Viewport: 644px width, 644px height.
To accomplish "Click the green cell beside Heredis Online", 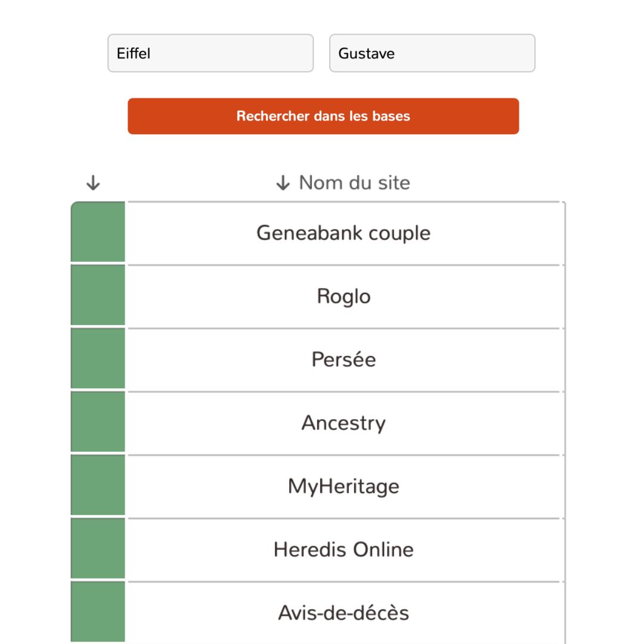I will 98,550.
